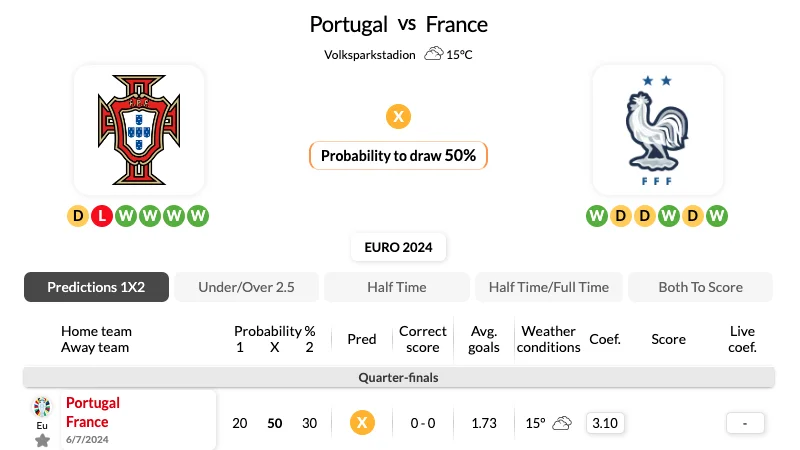
Task: Switch to the Under/Over 2.5 tab
Action: pos(246,287)
